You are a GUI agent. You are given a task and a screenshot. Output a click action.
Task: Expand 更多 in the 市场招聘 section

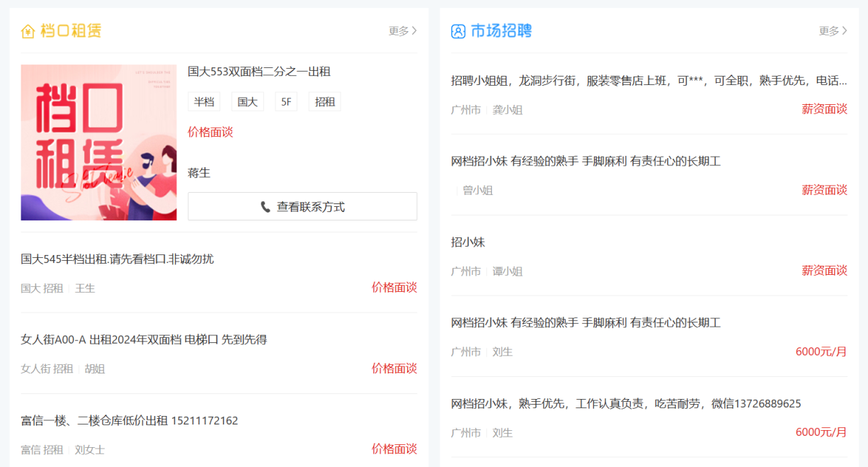coord(833,31)
